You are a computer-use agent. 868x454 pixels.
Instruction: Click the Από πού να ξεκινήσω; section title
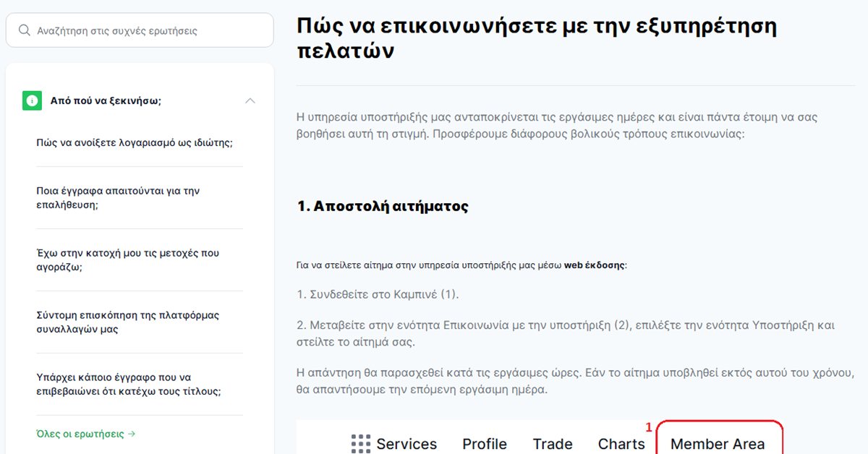tap(106, 101)
